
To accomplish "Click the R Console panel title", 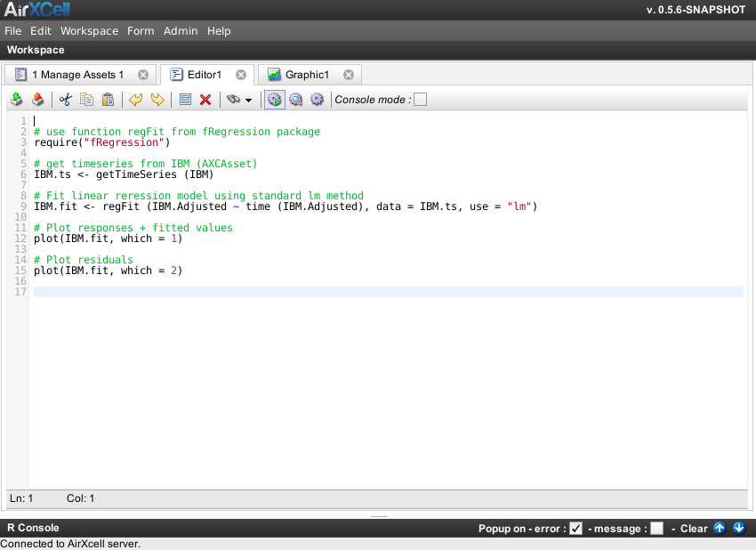I will click(33, 528).
